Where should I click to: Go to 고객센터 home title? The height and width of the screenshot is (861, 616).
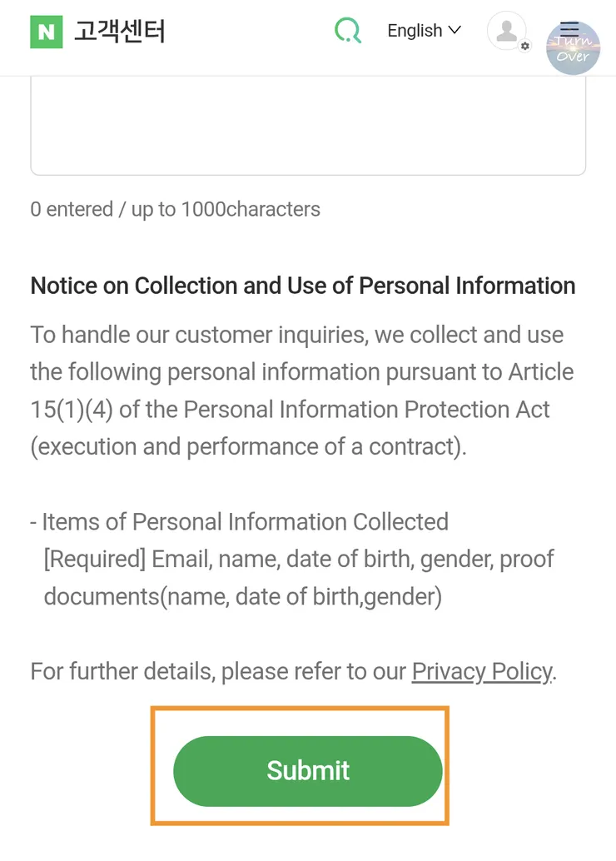(x=119, y=32)
